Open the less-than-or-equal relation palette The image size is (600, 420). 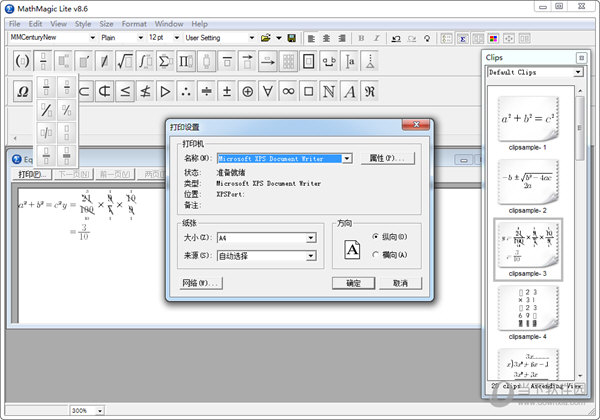(125, 91)
